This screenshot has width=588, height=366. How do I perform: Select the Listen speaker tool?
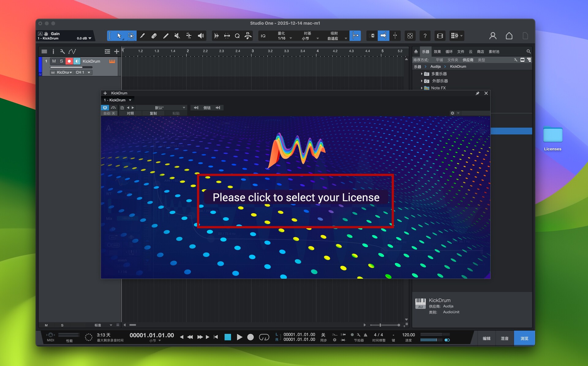201,36
